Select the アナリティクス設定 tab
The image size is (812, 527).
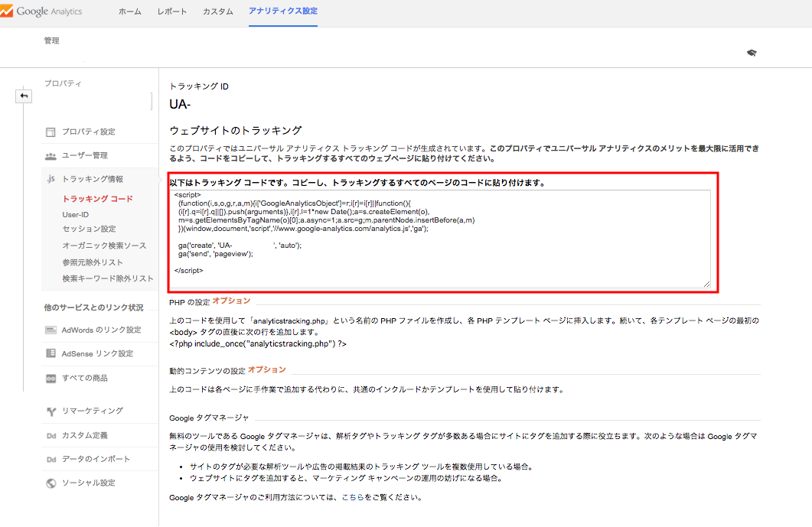tap(282, 11)
